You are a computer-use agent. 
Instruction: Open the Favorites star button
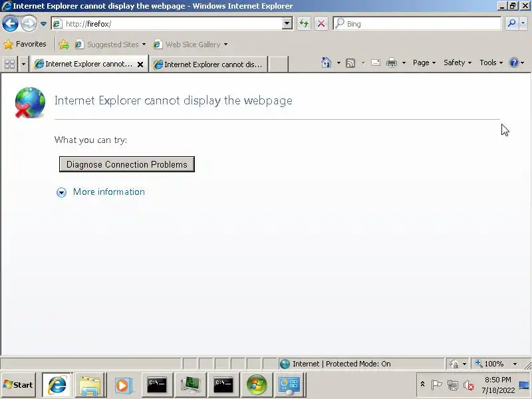(25, 44)
